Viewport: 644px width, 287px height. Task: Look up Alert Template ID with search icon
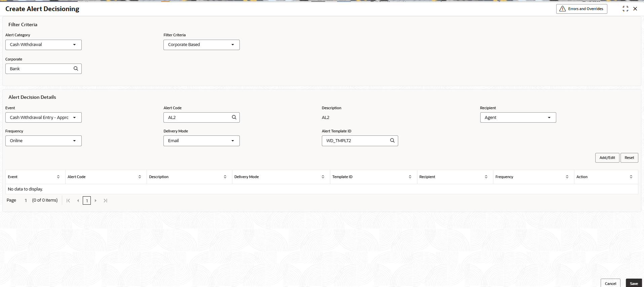pyautogui.click(x=392, y=140)
